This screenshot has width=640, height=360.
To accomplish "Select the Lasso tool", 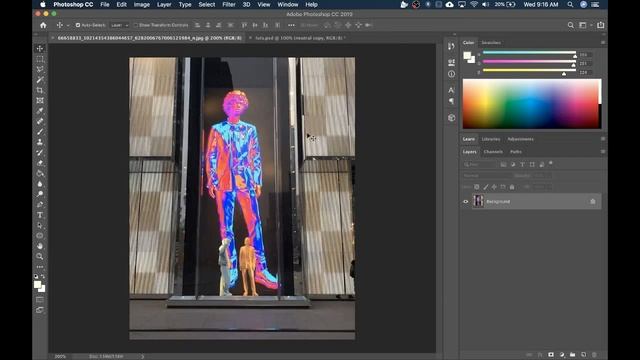I will [40, 69].
